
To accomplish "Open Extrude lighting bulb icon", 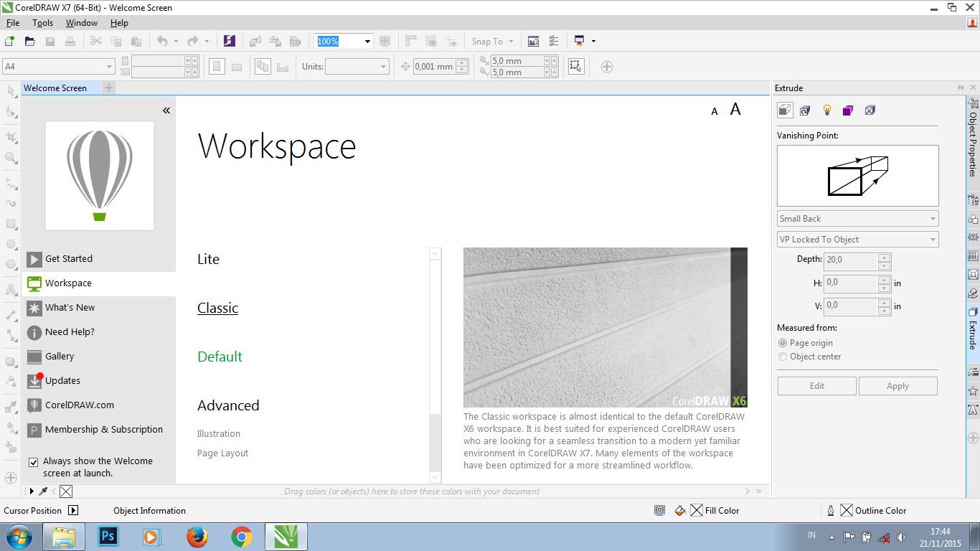I will point(826,110).
